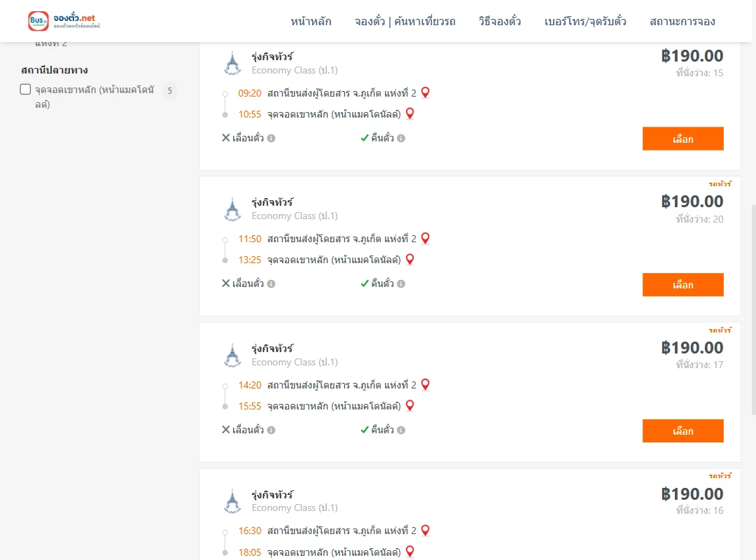Click the 09:20 departure time
The width and height of the screenshot is (756, 560).
point(250,93)
